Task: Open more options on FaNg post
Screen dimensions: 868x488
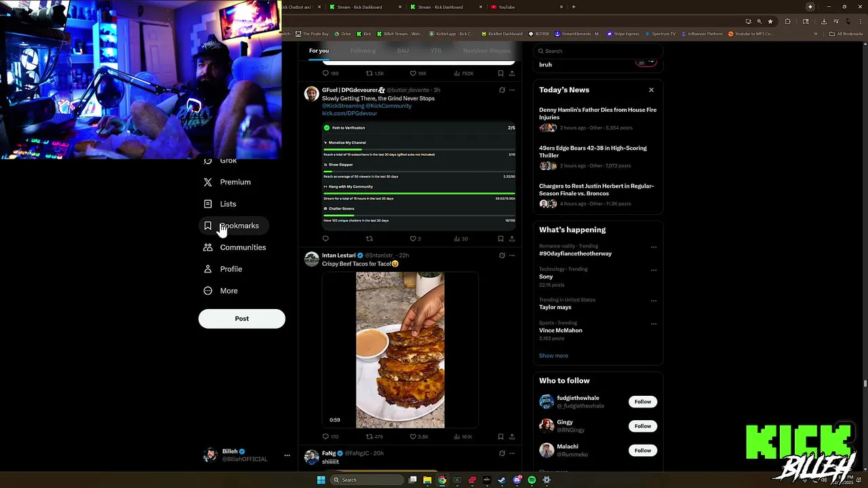Action: pos(512,453)
